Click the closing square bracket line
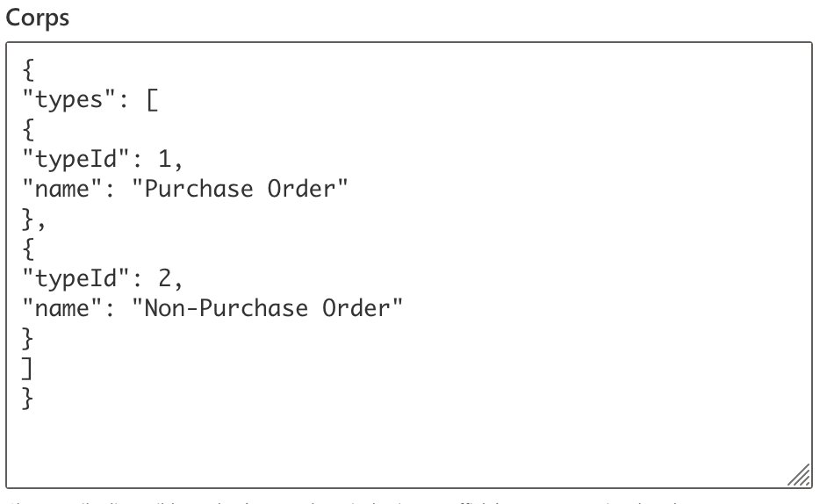This screenshot has width=827, height=504. (x=28, y=368)
